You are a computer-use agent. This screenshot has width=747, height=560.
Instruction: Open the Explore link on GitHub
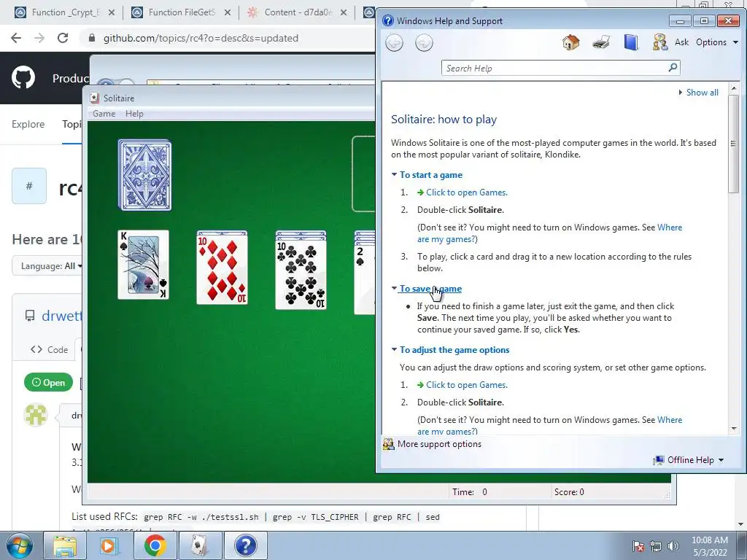coord(28,124)
